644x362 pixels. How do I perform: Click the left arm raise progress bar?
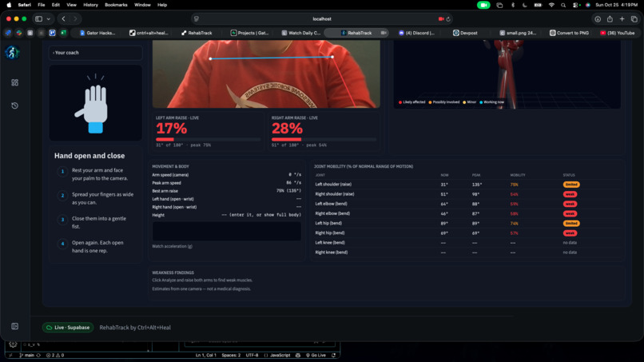[x=209, y=140]
